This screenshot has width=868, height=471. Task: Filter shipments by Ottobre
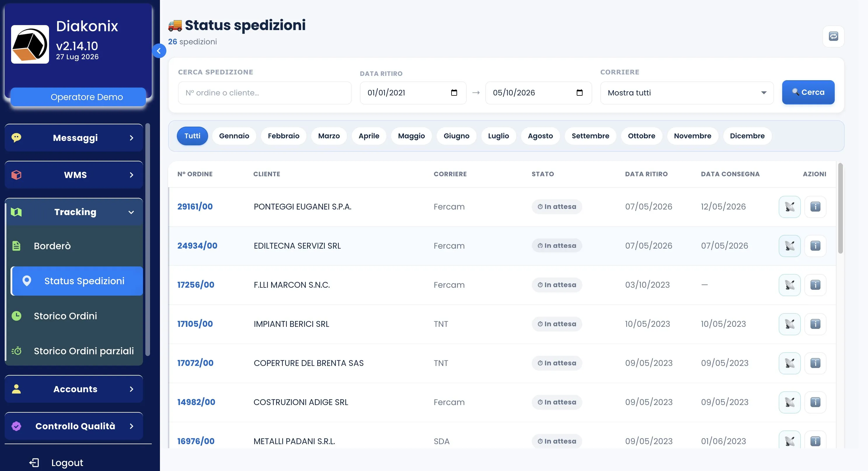click(x=641, y=136)
